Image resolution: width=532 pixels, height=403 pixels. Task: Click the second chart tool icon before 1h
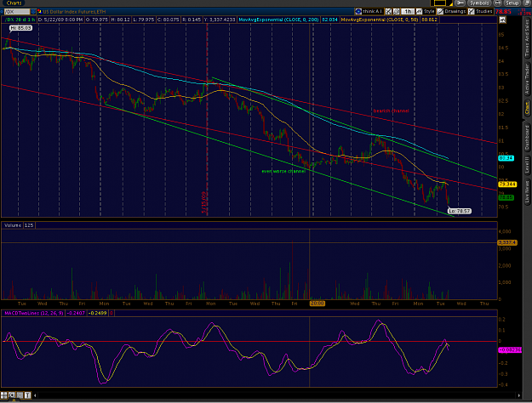coord(396,11)
